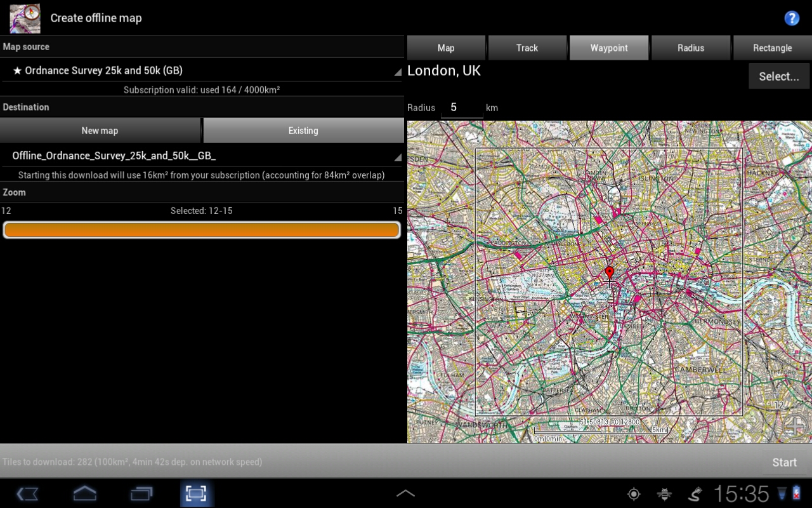Open recent apps icon in navigation bar
This screenshot has height=508, width=812.
141,493
